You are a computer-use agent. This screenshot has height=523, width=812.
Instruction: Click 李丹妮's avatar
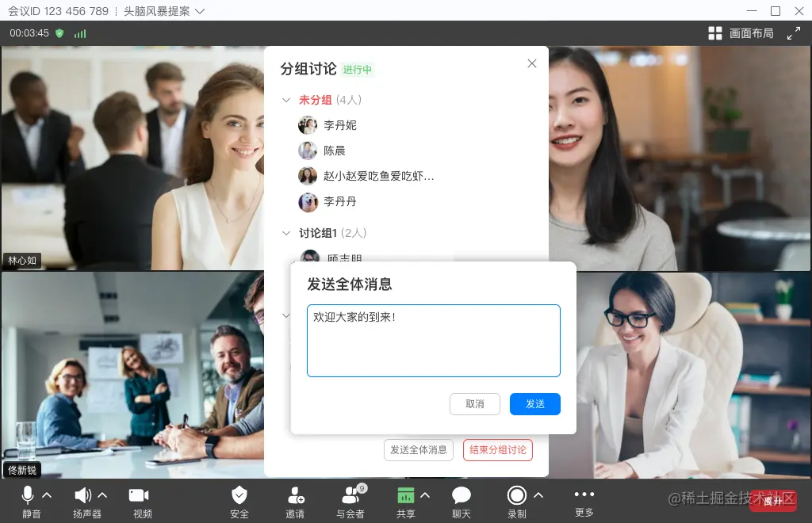308,125
